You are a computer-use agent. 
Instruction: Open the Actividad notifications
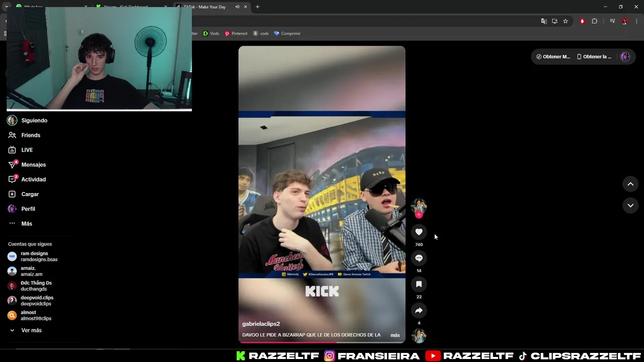click(33, 179)
